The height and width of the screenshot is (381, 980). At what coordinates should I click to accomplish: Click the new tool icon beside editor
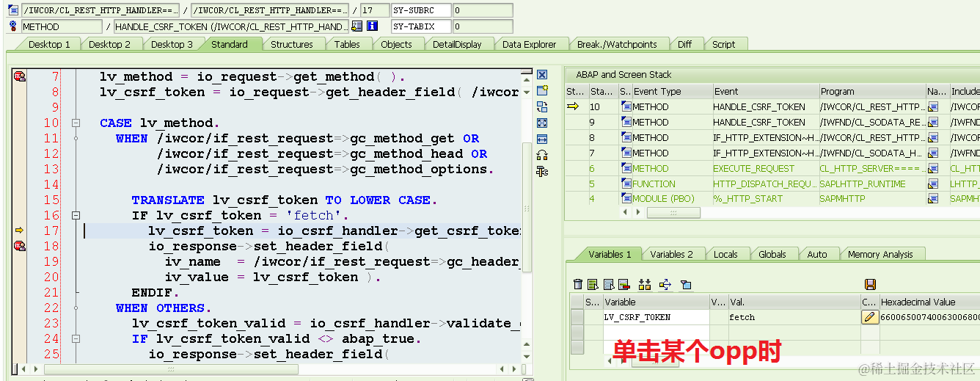[x=542, y=91]
